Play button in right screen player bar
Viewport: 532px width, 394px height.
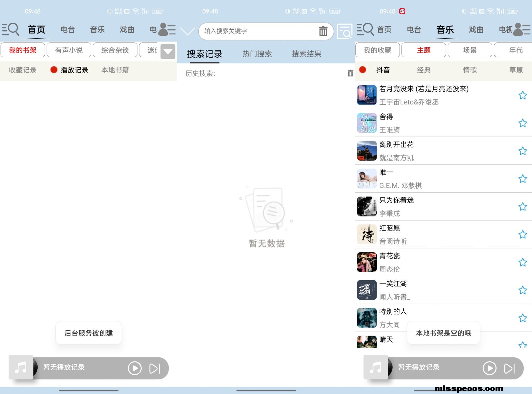(490, 368)
